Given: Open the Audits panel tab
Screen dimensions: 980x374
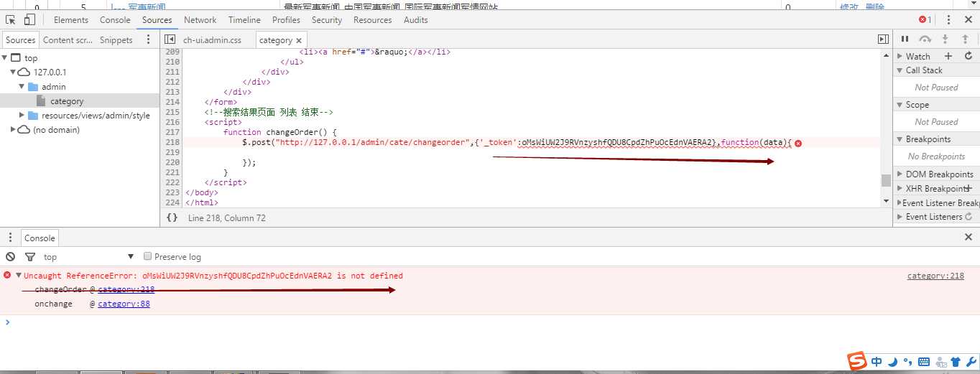Looking at the screenshot, I should tap(415, 20).
